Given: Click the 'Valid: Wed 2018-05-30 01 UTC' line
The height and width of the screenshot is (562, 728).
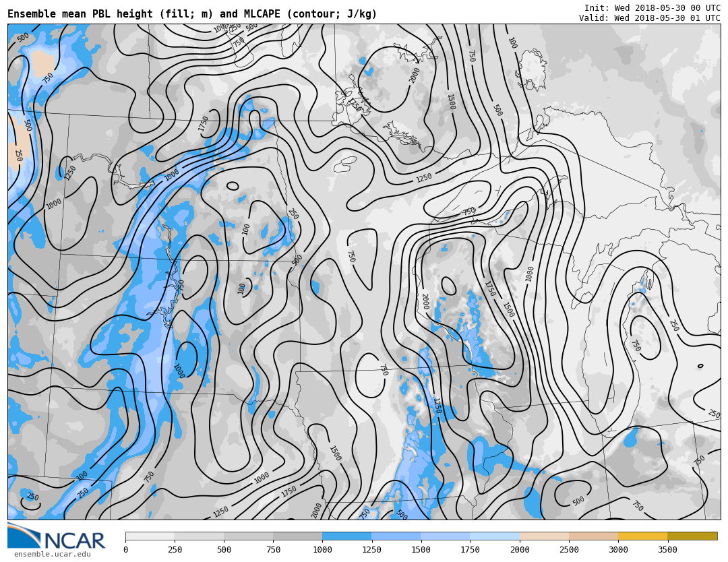Looking at the screenshot, I should [x=650, y=18].
